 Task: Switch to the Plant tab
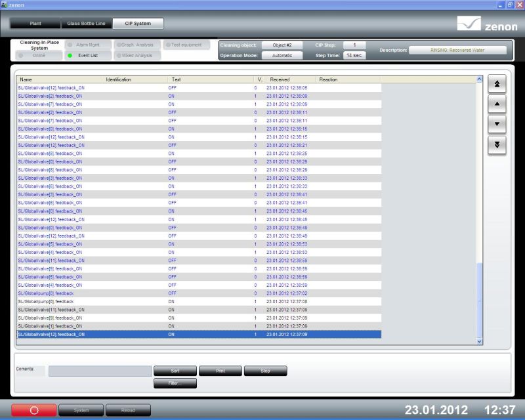pyautogui.click(x=35, y=24)
